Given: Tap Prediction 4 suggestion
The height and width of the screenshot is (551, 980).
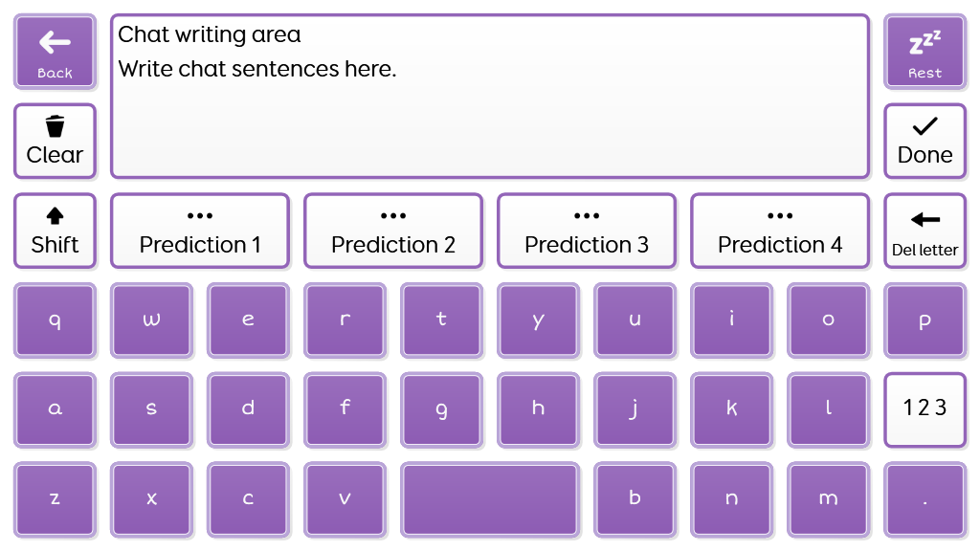Looking at the screenshot, I should click(780, 231).
